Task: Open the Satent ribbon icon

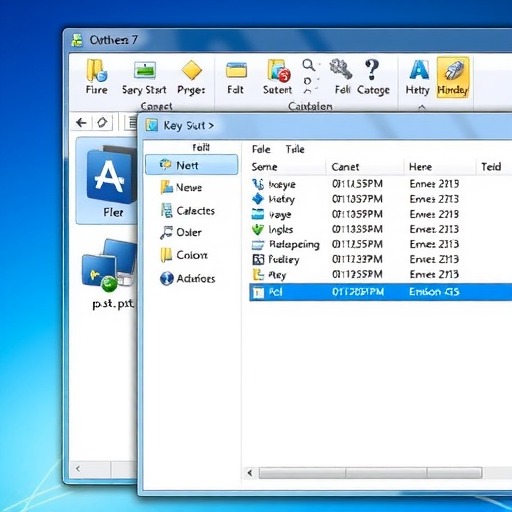Action: coord(278,70)
